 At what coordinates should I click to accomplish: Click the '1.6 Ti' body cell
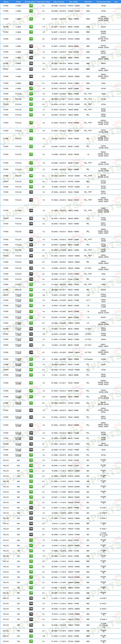pos(88,300)
